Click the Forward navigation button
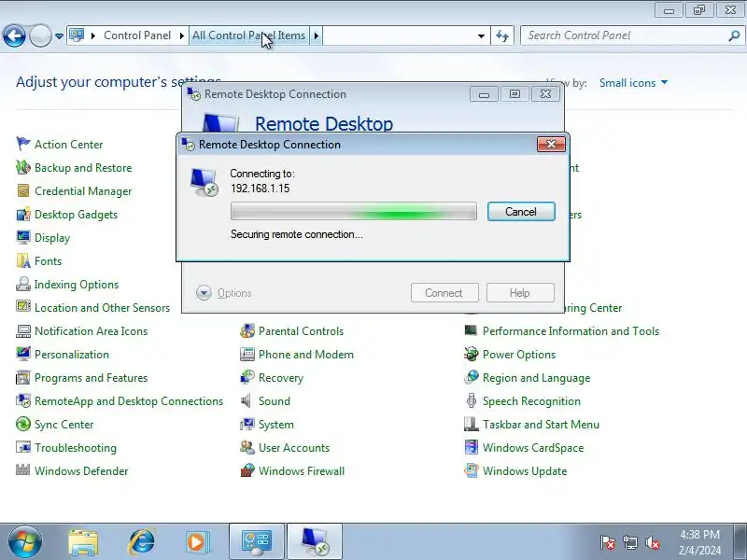This screenshot has height=560, width=747. 40,35
